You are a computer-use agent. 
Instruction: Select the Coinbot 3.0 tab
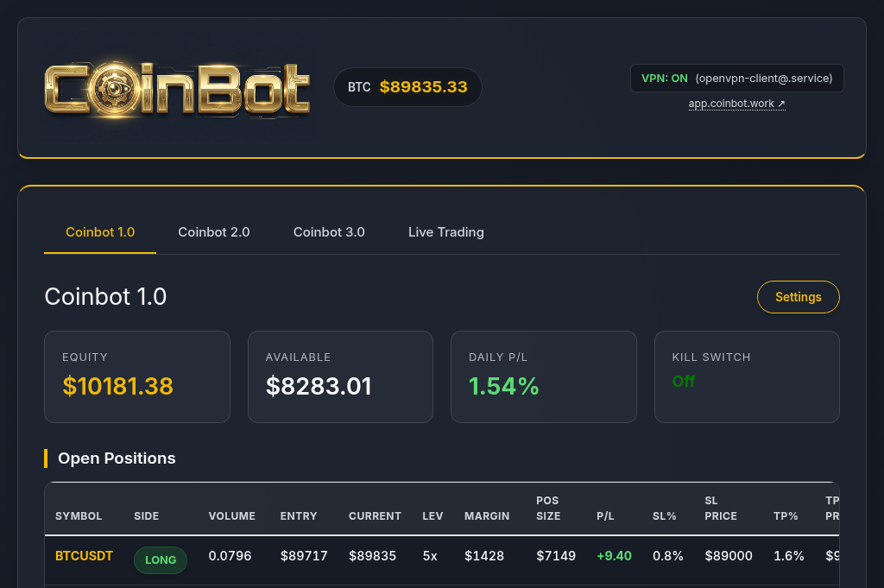pyautogui.click(x=329, y=232)
